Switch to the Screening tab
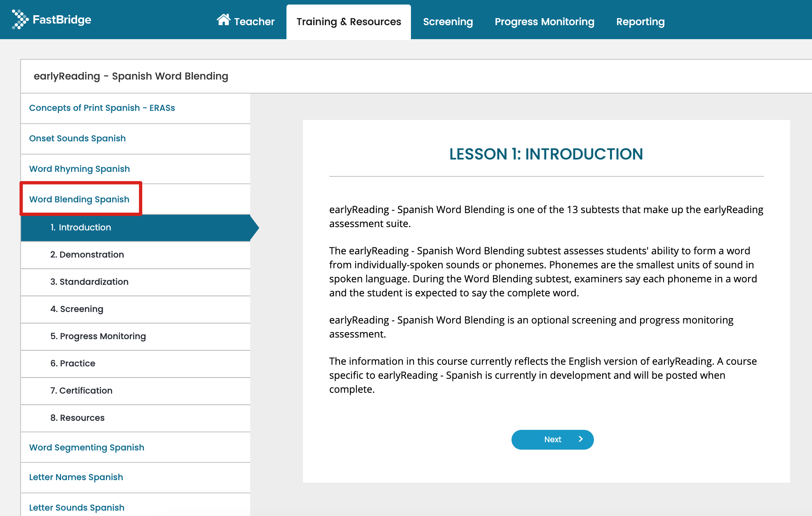Image resolution: width=812 pixels, height=516 pixels. 448,22
